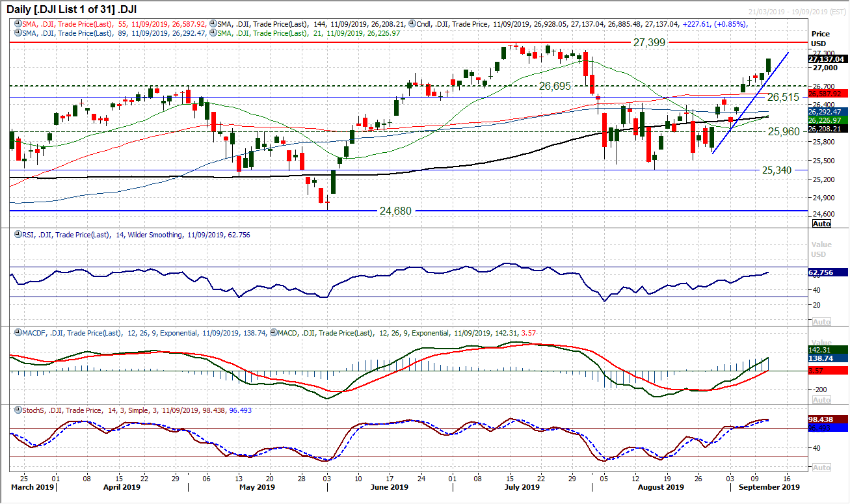Click the last price tag 27,137.04
850x504 pixels.
coord(827,59)
